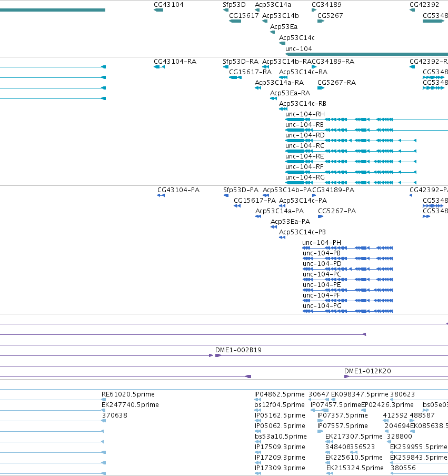Click the Acp53C14b-PA protein label
The width and height of the screenshot is (448, 476).
tap(287, 190)
